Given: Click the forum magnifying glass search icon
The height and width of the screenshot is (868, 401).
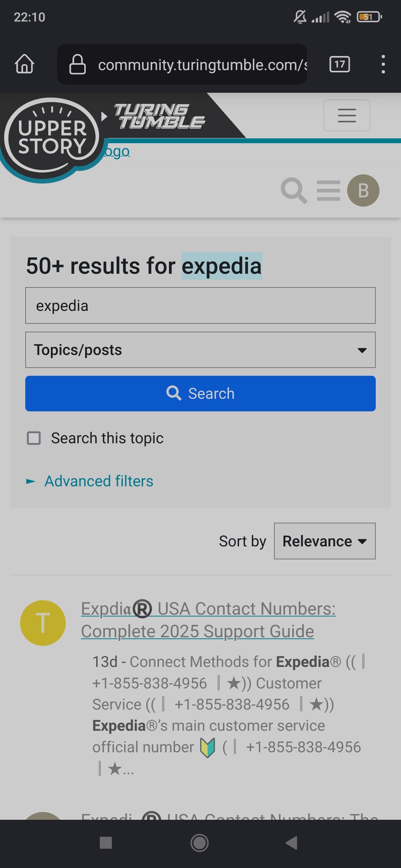Looking at the screenshot, I should click(294, 190).
